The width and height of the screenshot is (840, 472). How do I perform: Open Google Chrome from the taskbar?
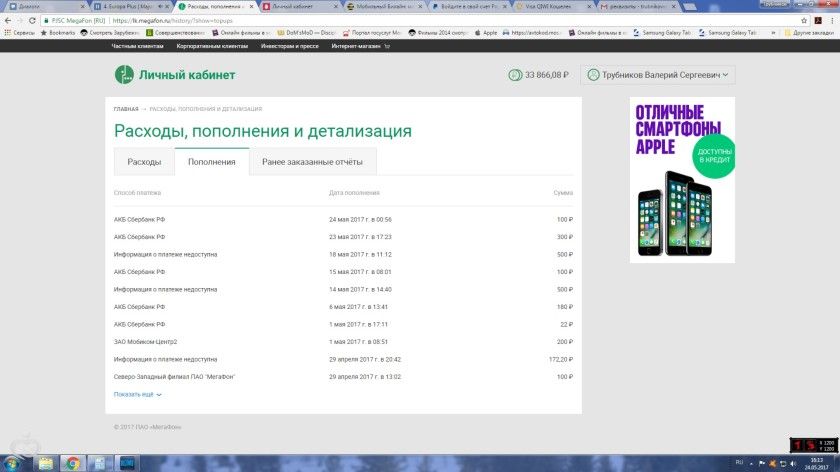point(73,463)
